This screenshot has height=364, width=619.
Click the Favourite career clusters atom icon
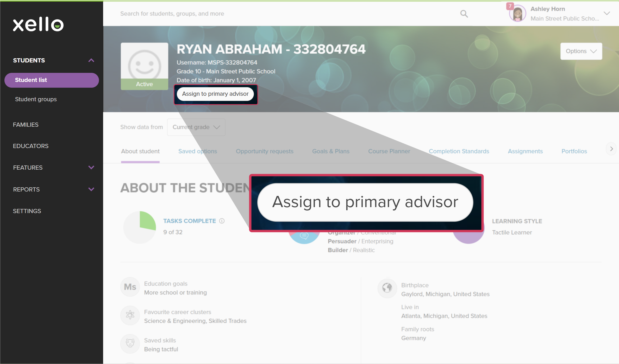130,315
